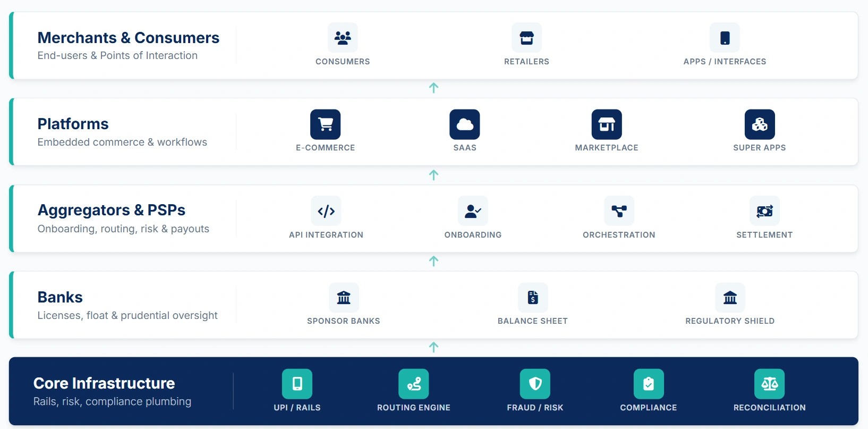Select the Balance Sheet invoice icon
The image size is (868, 429).
[x=533, y=298]
